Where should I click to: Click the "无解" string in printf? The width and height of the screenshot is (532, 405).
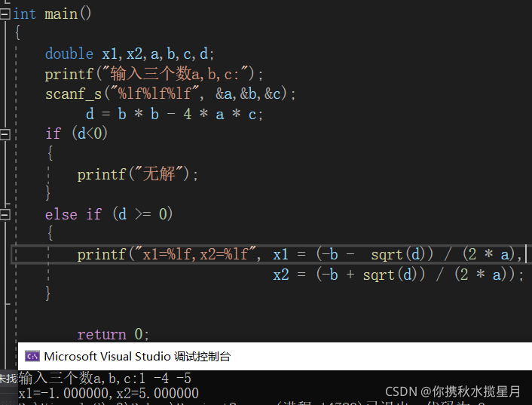point(161,173)
